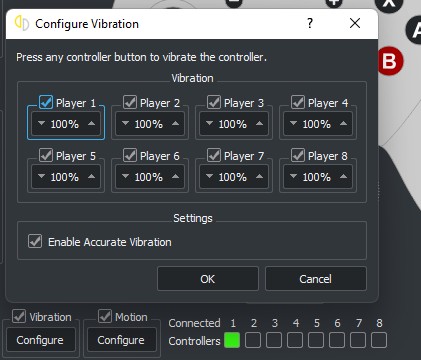The height and width of the screenshot is (360, 421).
Task: Click the Player 3 vibration percentage field
Action: pyautogui.click(x=234, y=124)
